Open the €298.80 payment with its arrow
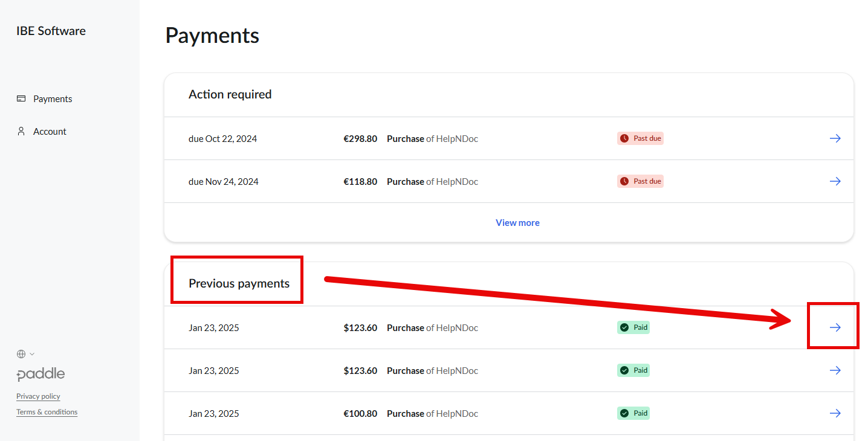Viewport: 868px width, 441px height. 835,138
